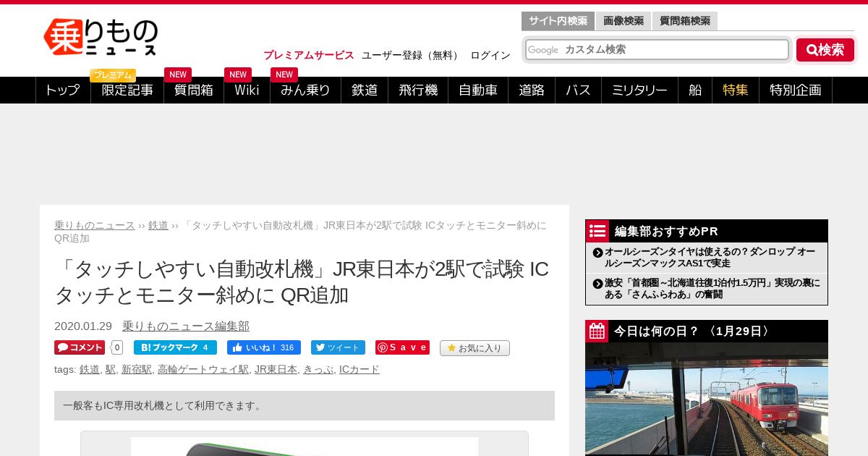Select the 質問箱検索 search tab
Viewport: 868px width, 456px height.
click(685, 21)
